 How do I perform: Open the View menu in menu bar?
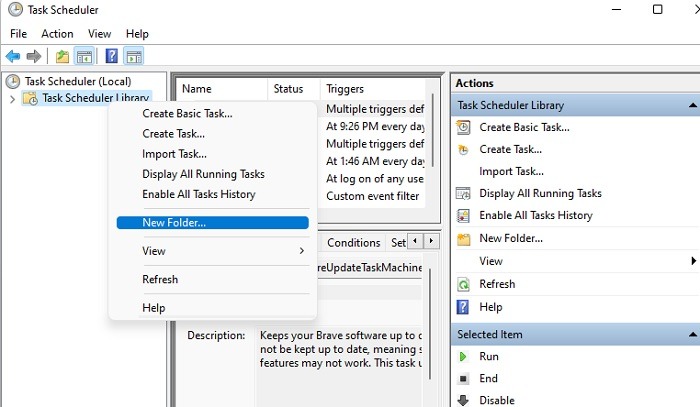[x=99, y=34]
